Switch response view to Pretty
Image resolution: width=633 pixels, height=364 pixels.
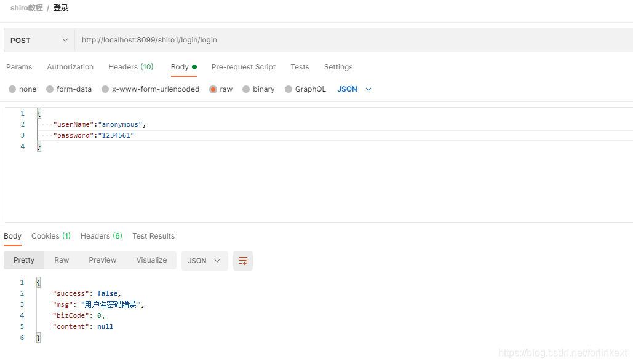pyautogui.click(x=24, y=260)
